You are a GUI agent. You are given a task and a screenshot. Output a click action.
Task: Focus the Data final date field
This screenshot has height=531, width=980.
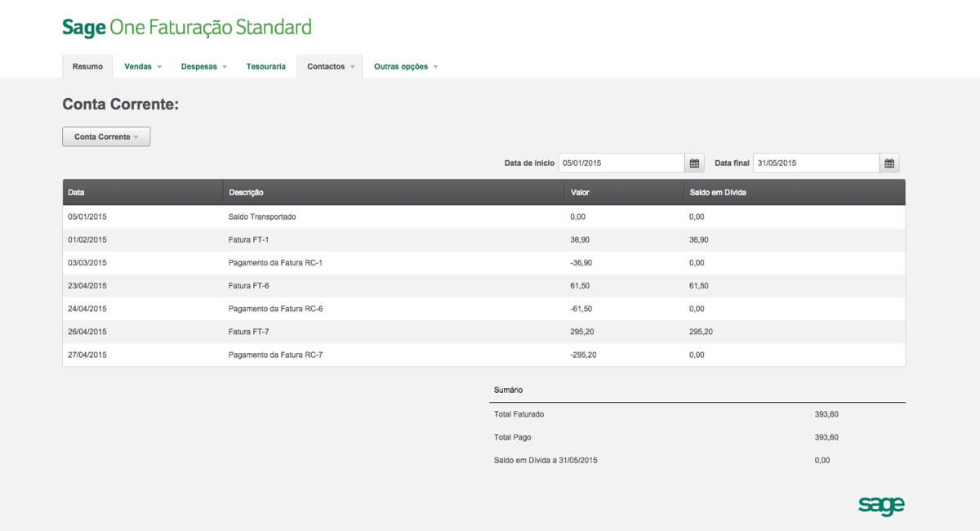click(815, 163)
